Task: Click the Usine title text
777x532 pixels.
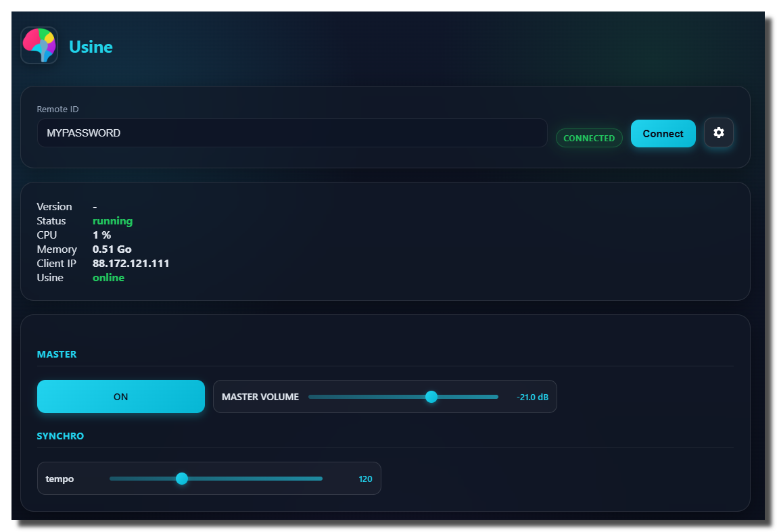Action: (x=91, y=47)
